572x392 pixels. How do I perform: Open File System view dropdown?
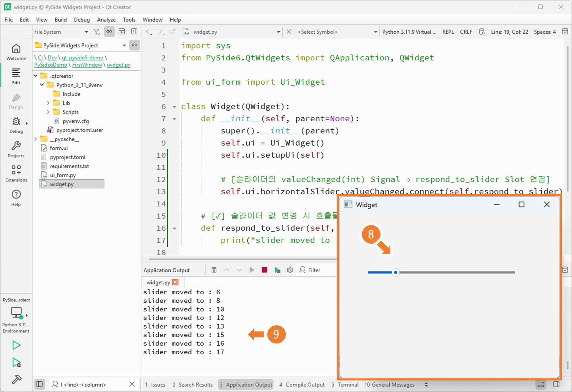61,32
